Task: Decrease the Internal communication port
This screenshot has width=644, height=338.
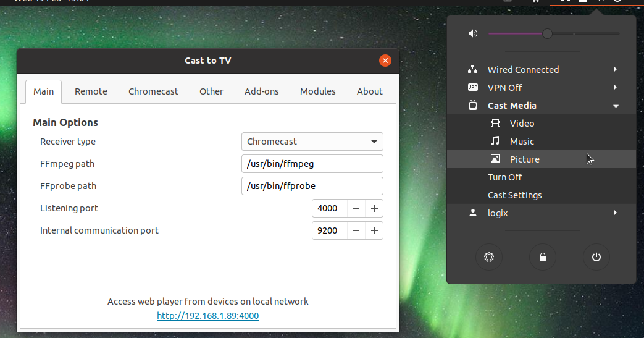Action: click(356, 230)
